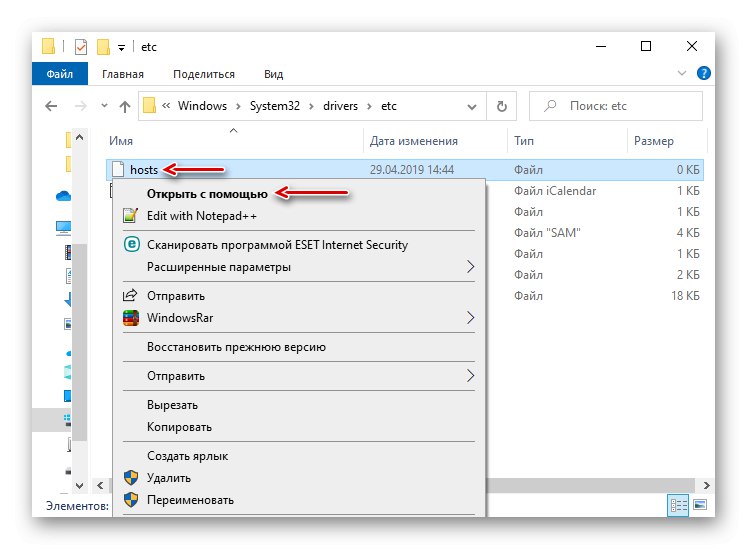Select the hosts file row

point(404,170)
